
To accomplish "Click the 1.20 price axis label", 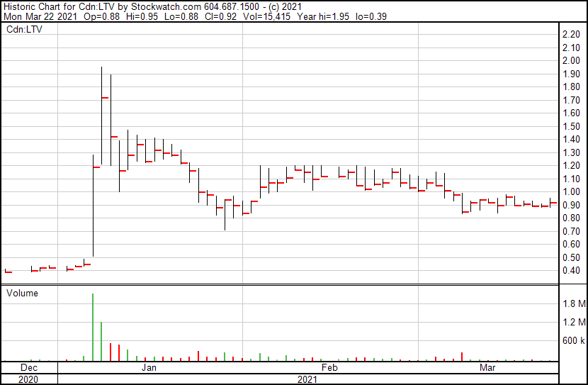I will tap(572, 165).
